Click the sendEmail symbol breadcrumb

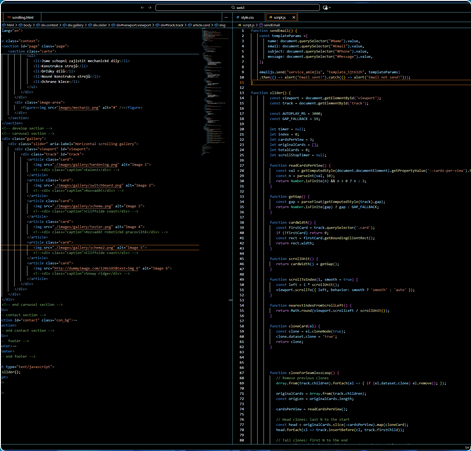click(271, 25)
